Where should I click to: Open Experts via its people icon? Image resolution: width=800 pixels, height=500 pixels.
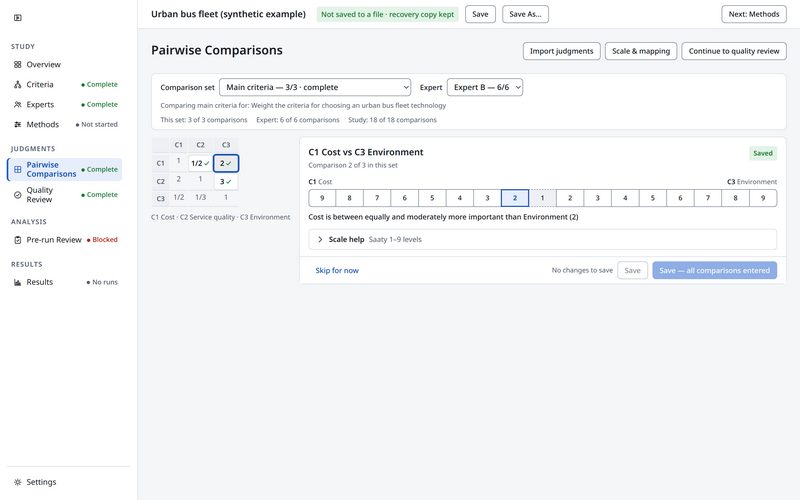coord(18,104)
